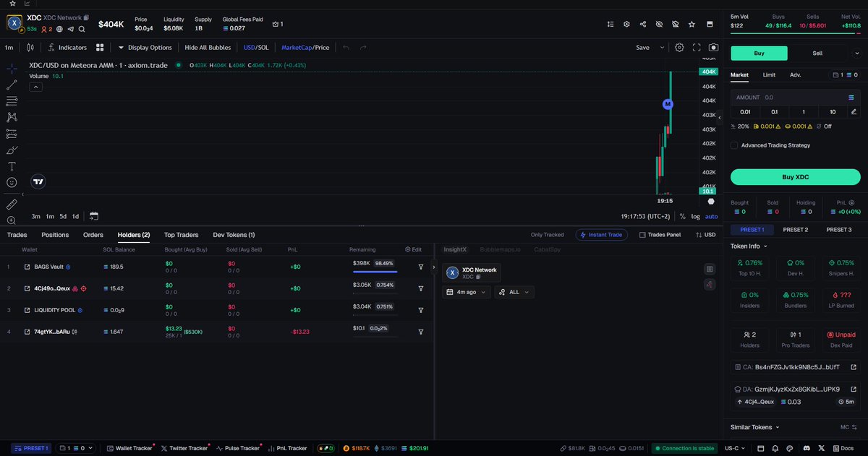868x456 pixels.
Task: Open the candlestick chart style picker
Action: [30, 48]
